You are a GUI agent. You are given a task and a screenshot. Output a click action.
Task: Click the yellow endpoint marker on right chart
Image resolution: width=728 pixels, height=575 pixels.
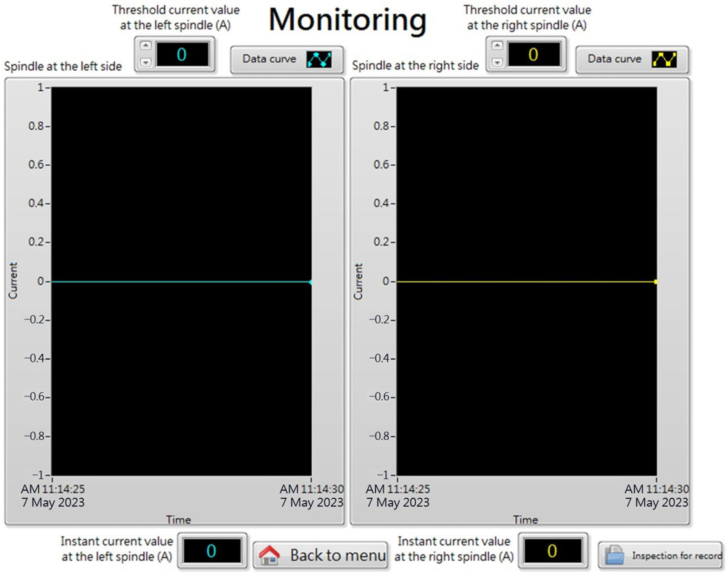click(x=656, y=282)
